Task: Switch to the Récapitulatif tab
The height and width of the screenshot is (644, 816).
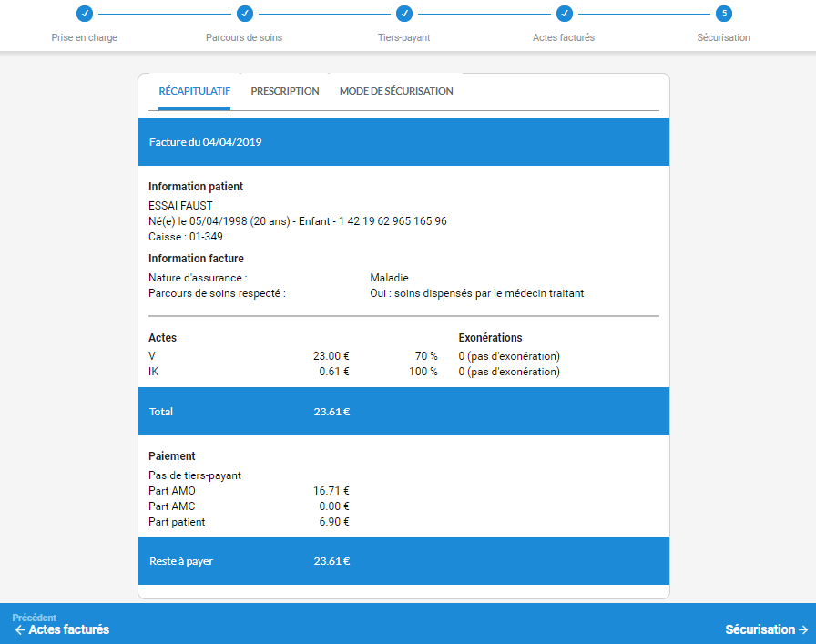Action: (x=194, y=91)
